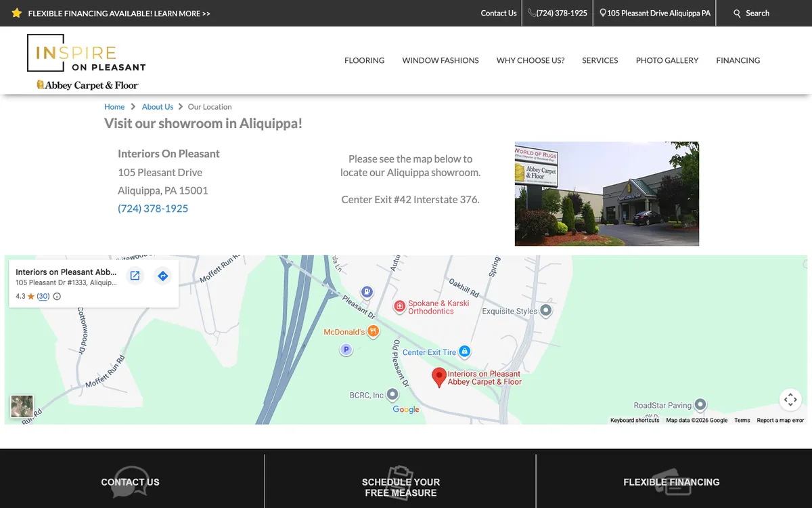The height and width of the screenshot is (508, 812).
Task: Click the Center Exit Tire marker icon
Action: [465, 352]
